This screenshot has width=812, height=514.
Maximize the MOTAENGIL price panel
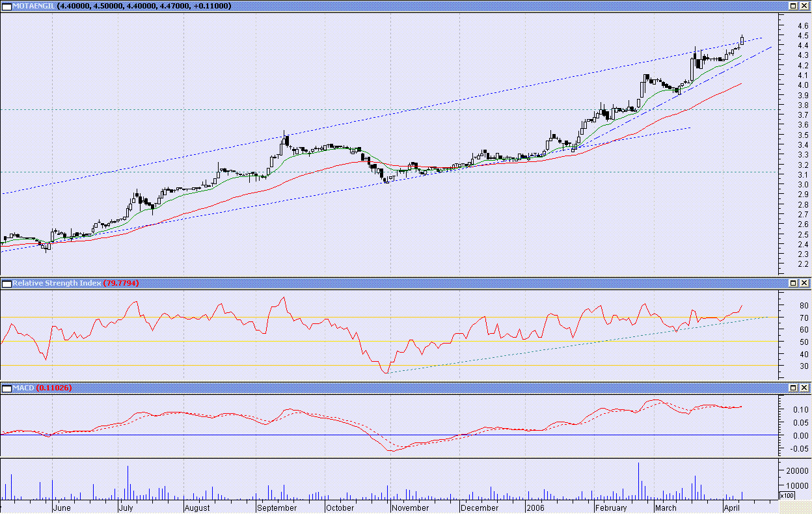(x=794, y=6)
